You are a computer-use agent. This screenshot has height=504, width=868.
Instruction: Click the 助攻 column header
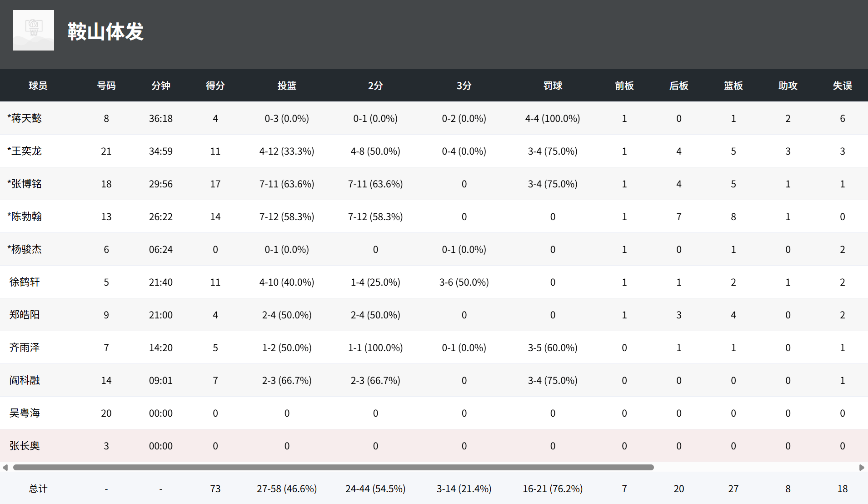[788, 86]
